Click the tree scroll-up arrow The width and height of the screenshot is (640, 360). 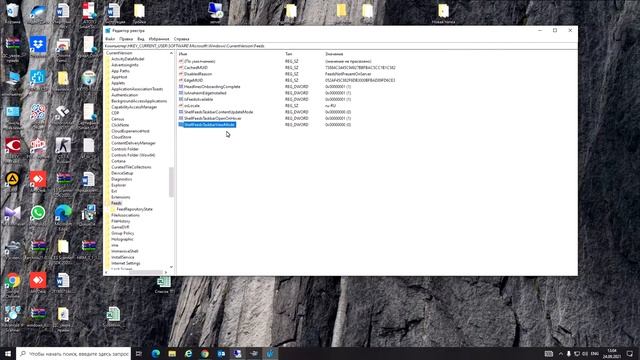[171, 53]
